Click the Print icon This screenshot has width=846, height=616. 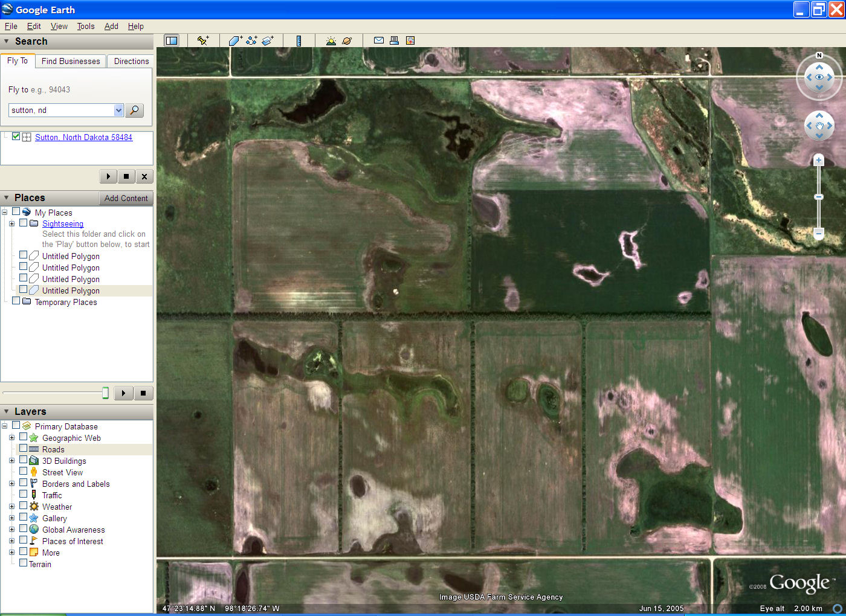[394, 40]
